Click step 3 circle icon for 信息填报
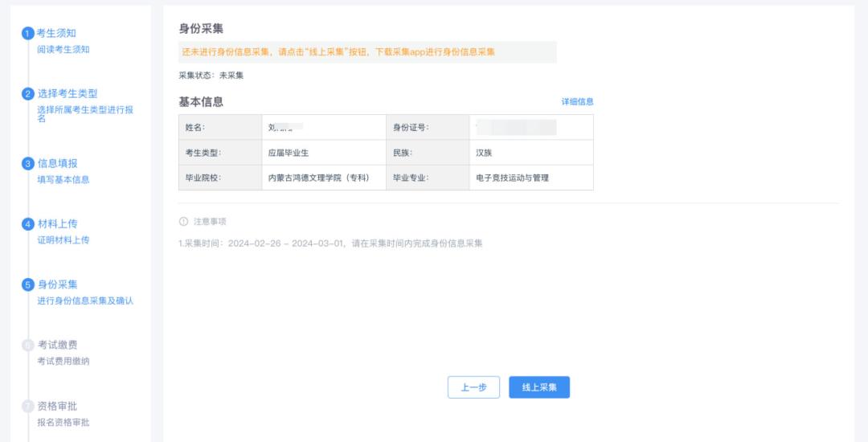 point(27,163)
